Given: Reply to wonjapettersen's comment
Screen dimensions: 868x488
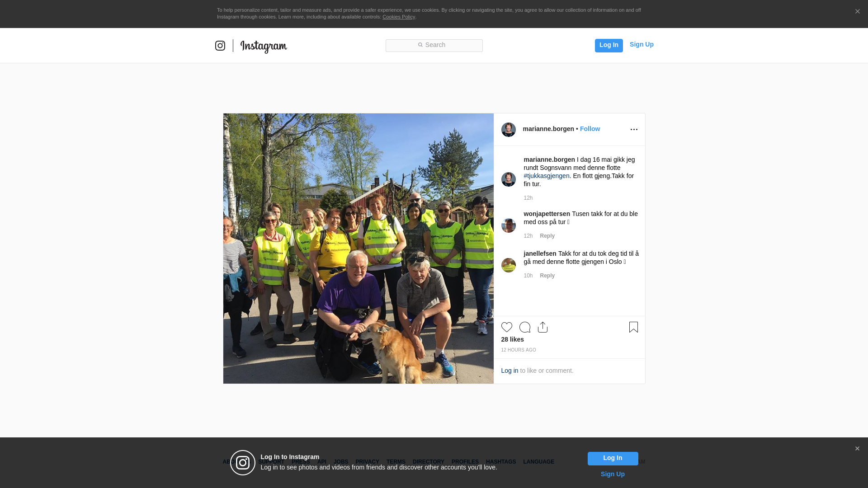Looking at the screenshot, I should (547, 236).
